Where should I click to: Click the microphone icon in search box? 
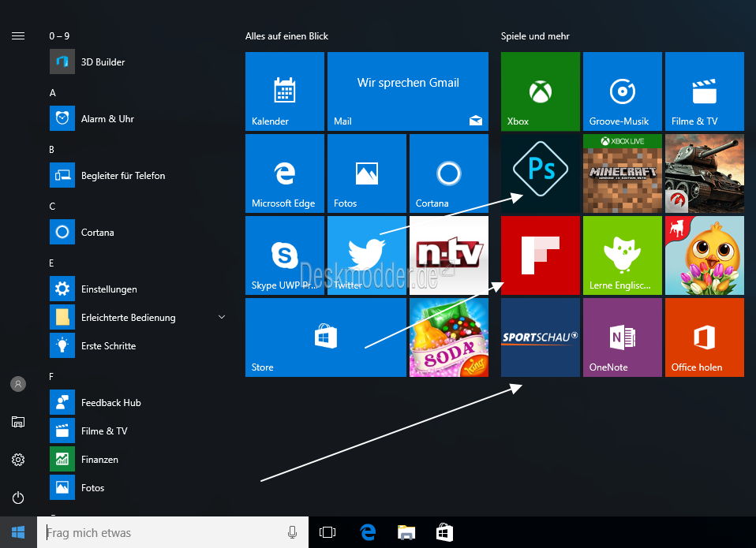[292, 532]
